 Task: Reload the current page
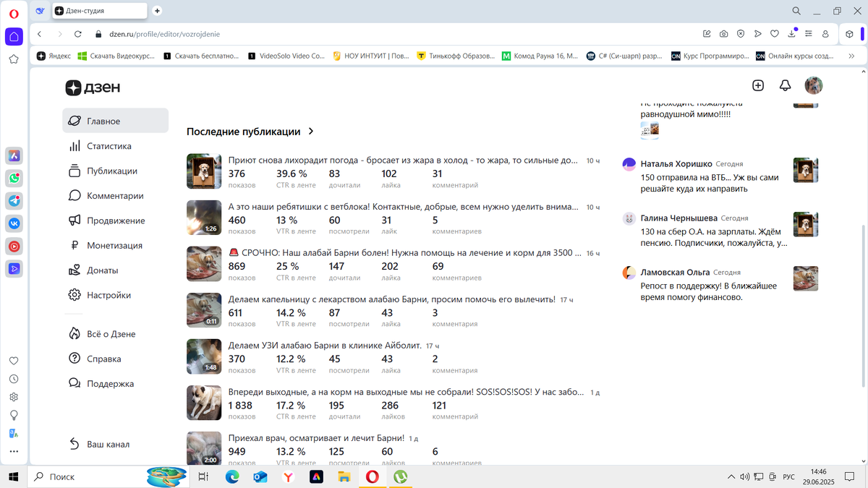[78, 34]
